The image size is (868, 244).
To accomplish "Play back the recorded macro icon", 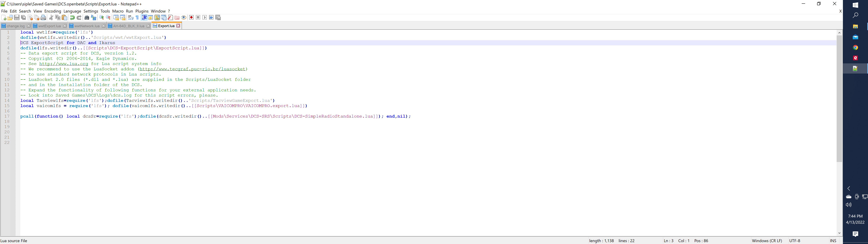I will click(205, 17).
